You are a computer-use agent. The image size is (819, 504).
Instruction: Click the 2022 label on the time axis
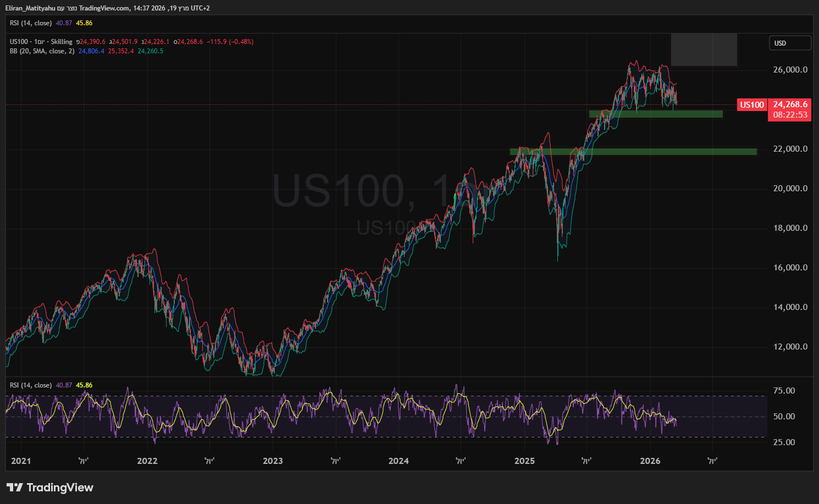point(147,461)
